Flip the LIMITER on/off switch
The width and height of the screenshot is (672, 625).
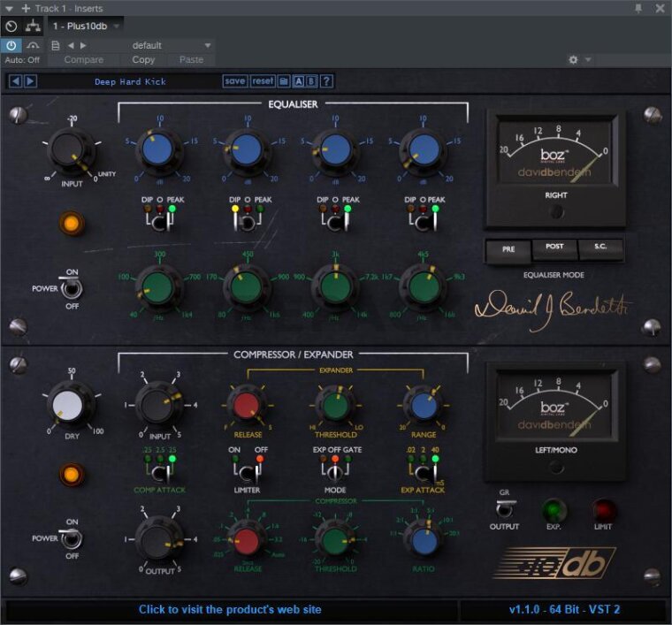click(248, 476)
